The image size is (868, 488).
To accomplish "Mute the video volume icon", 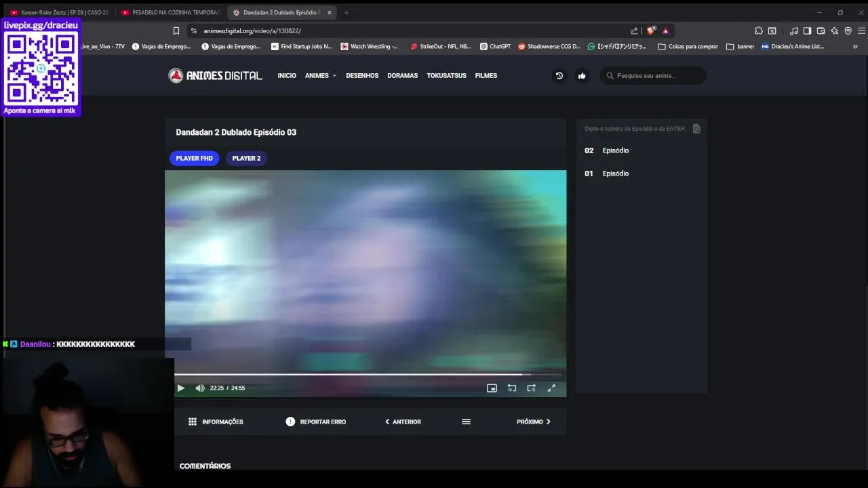I will click(200, 388).
